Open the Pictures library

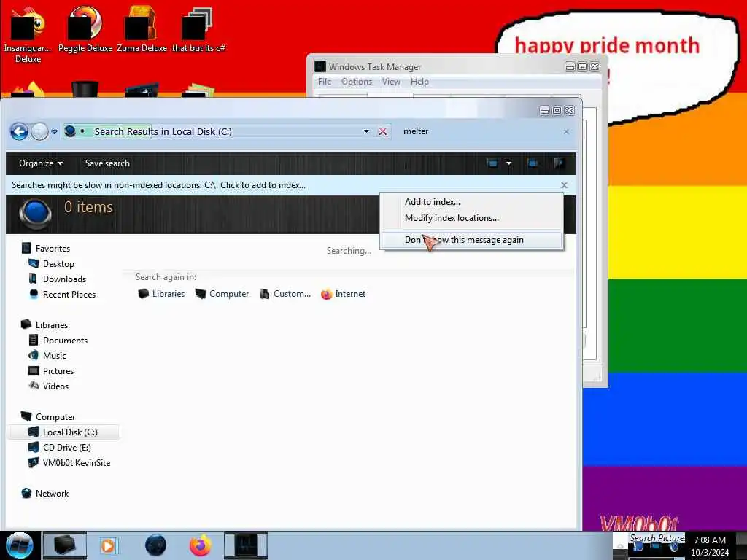[52, 370]
